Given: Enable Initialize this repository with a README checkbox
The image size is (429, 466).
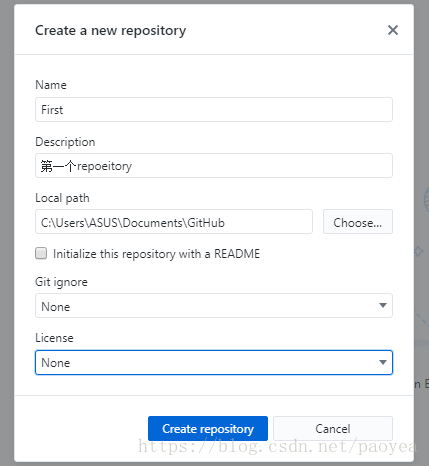Looking at the screenshot, I should click(41, 253).
